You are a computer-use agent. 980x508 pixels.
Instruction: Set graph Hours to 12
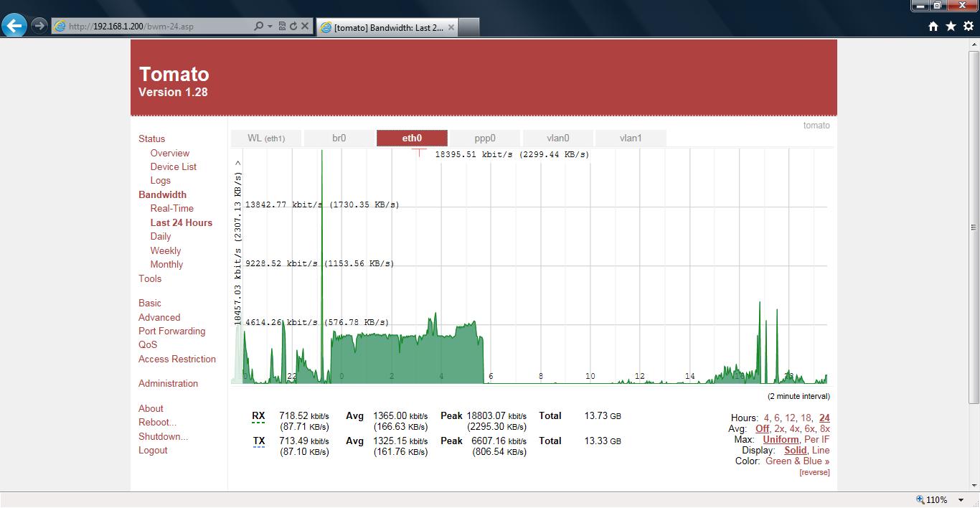tap(790, 418)
